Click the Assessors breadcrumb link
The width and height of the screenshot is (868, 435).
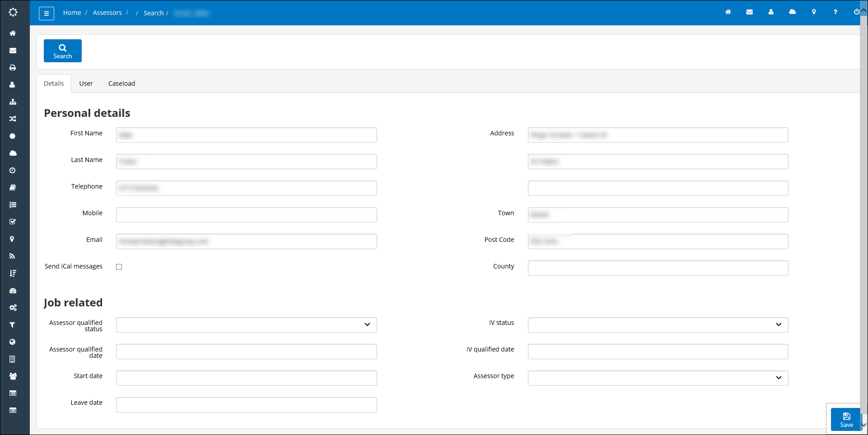pos(107,12)
